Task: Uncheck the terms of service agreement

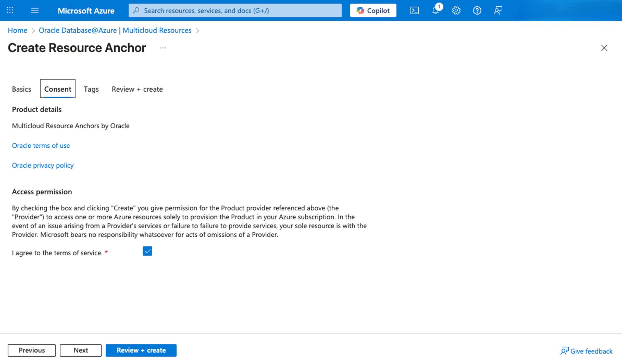Action: point(147,251)
